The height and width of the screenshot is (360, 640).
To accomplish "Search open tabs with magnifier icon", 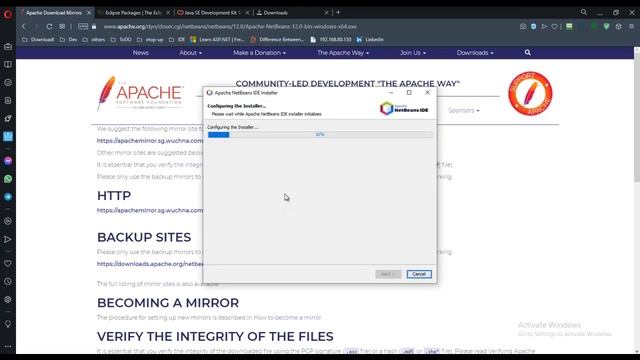I will pyautogui.click(x=584, y=12).
